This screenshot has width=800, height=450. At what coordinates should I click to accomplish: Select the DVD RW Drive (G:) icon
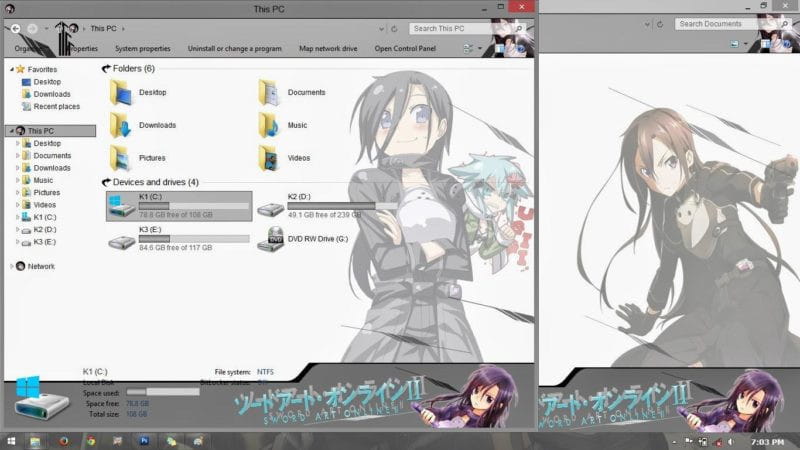[x=270, y=239]
